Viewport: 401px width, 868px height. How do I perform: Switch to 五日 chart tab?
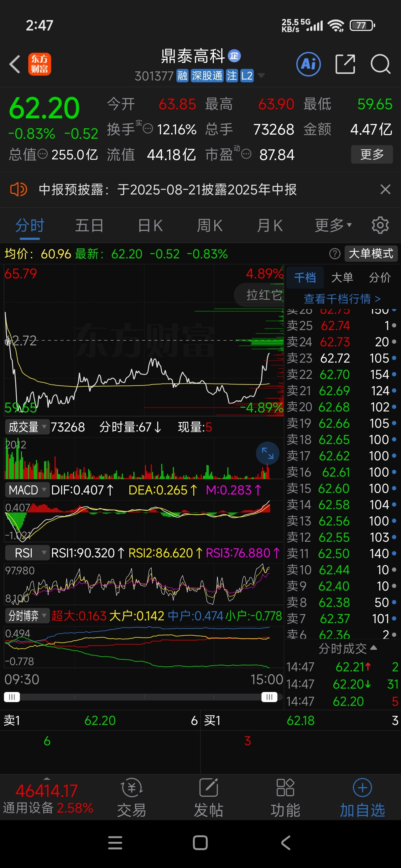pos(89,225)
